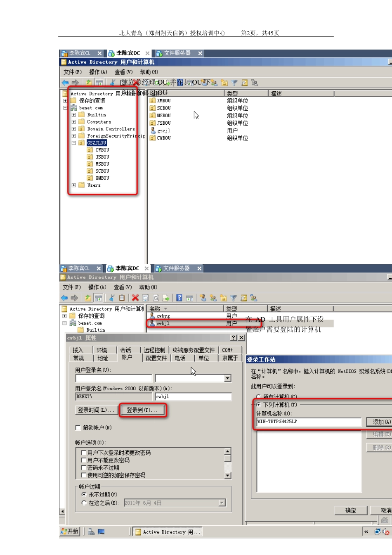Image resolution: width=392 pixels, height=555 pixels.
Task: Open 文件(F) menu in lower AD window
Action: point(71,287)
